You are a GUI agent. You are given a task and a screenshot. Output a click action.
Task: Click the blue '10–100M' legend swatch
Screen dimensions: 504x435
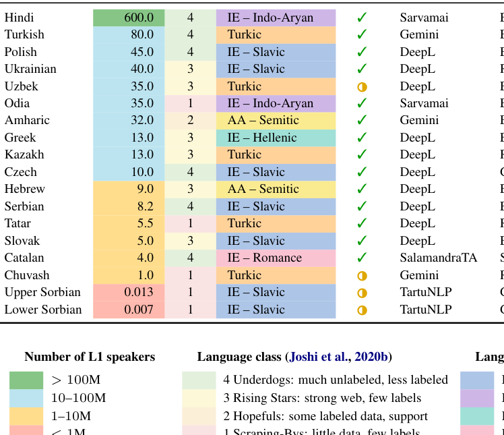(x=26, y=399)
